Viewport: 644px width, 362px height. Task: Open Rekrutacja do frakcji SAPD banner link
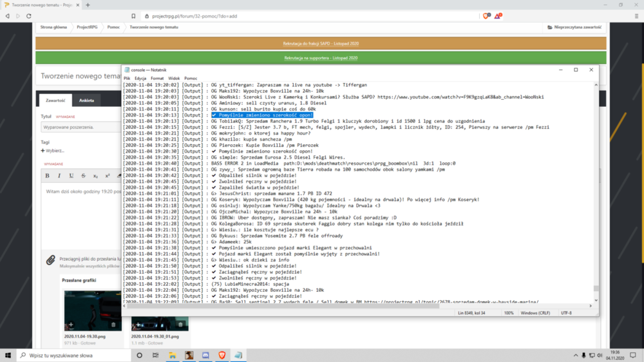pyautogui.click(x=321, y=44)
